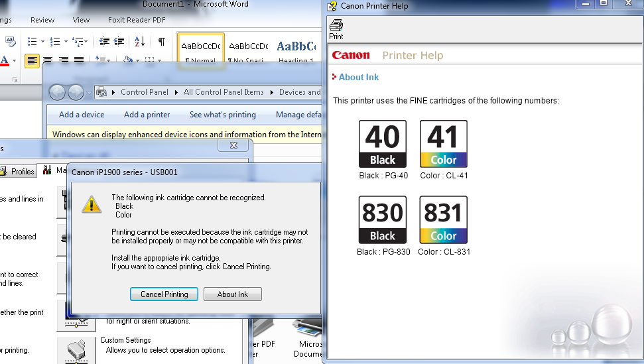
Task: Open the numbering dropdown arrow
Action: (x=66, y=42)
